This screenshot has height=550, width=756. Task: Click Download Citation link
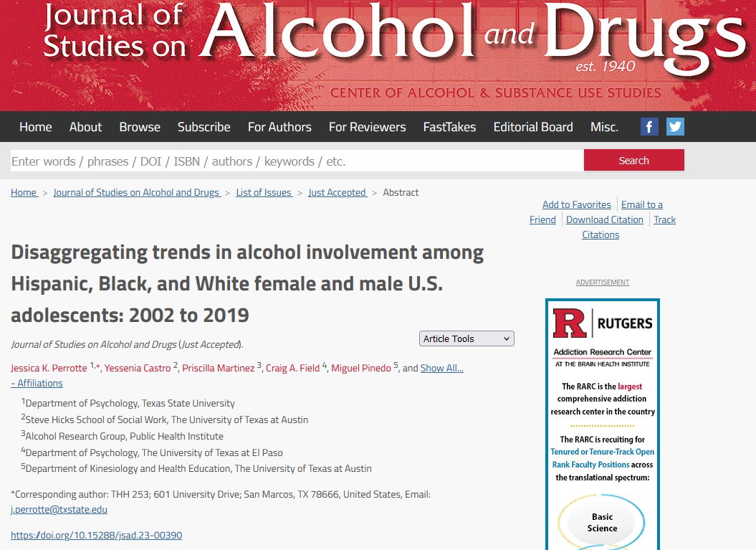tap(605, 219)
